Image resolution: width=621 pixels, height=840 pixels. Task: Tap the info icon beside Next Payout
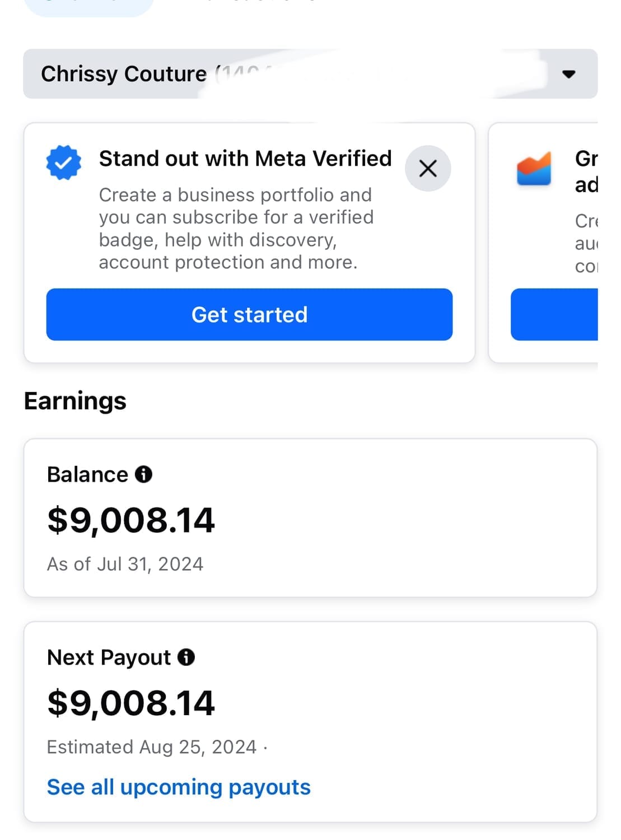186,657
